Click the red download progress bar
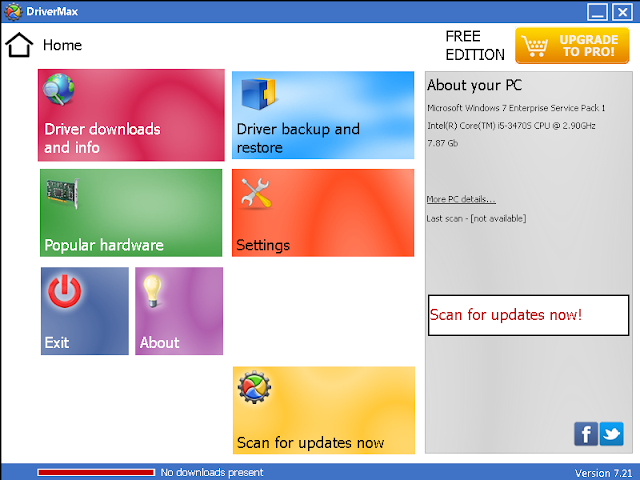The height and width of the screenshot is (480, 640). (96, 472)
